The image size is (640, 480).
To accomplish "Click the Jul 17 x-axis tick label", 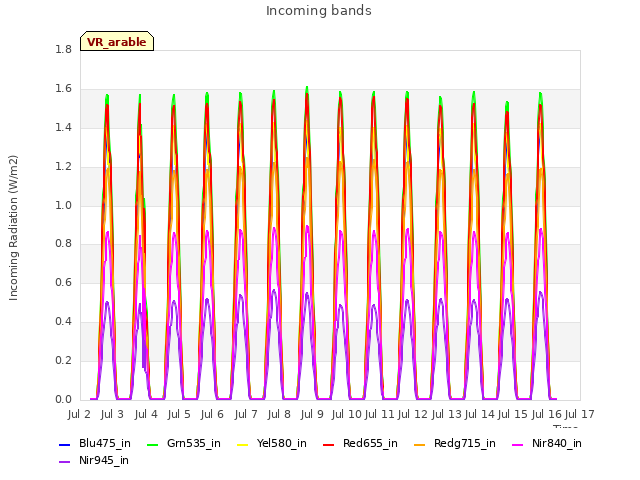I will click(580, 414).
